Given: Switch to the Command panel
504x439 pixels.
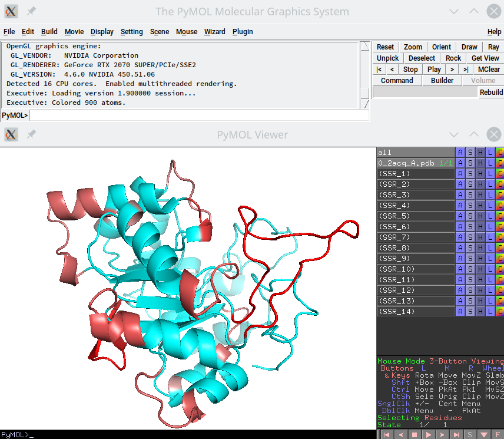Looking at the screenshot, I should point(397,80).
